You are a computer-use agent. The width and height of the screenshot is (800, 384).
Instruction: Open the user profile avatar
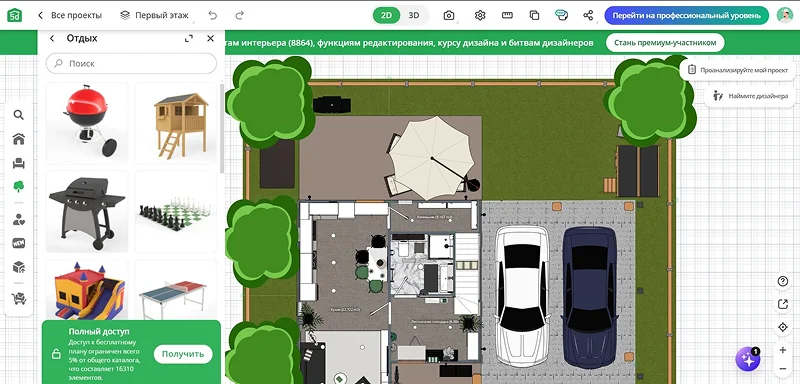785,15
